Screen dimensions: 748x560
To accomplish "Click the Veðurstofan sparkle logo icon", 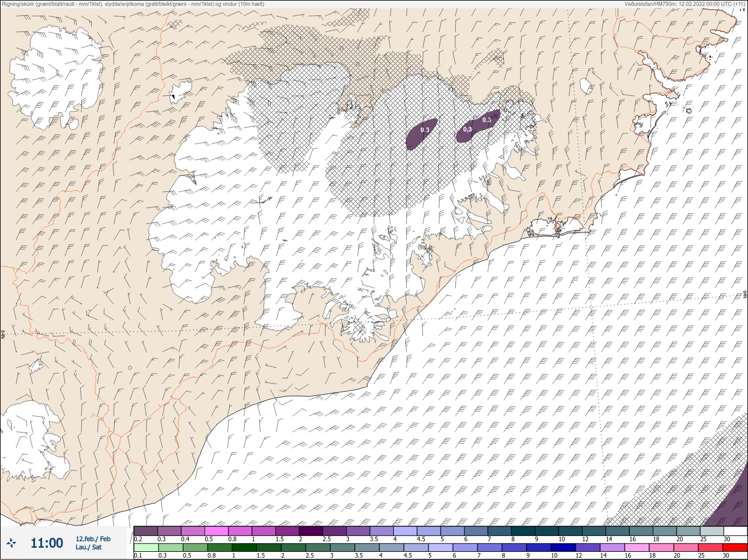I will point(11,543).
